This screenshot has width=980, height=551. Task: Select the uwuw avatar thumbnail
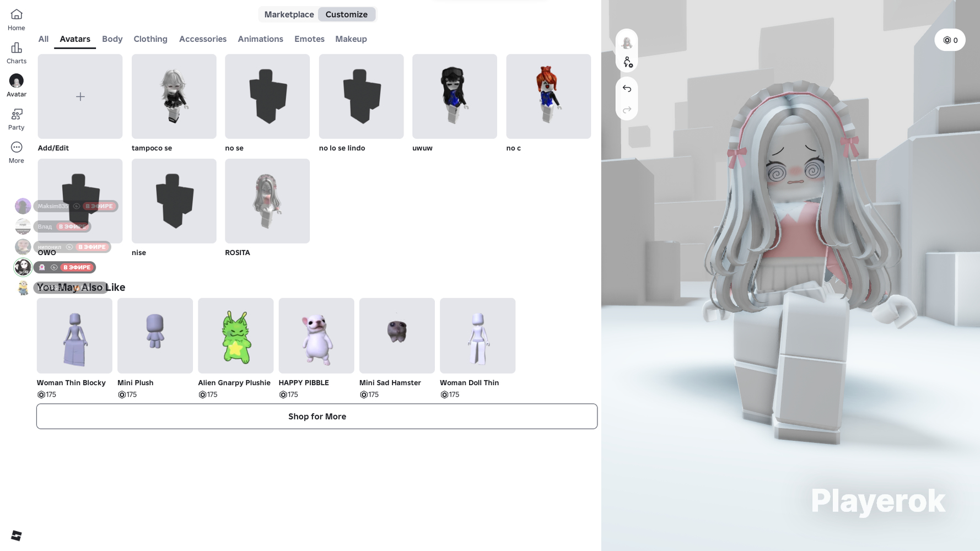point(455,96)
